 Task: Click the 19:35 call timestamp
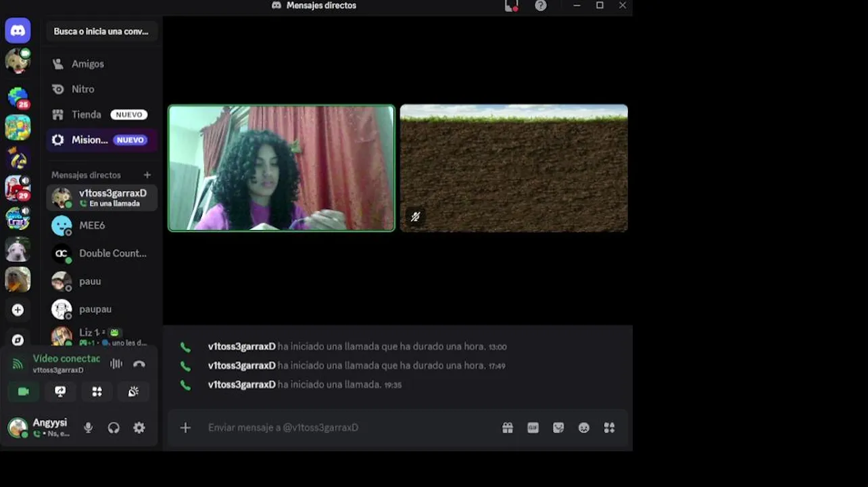click(393, 385)
